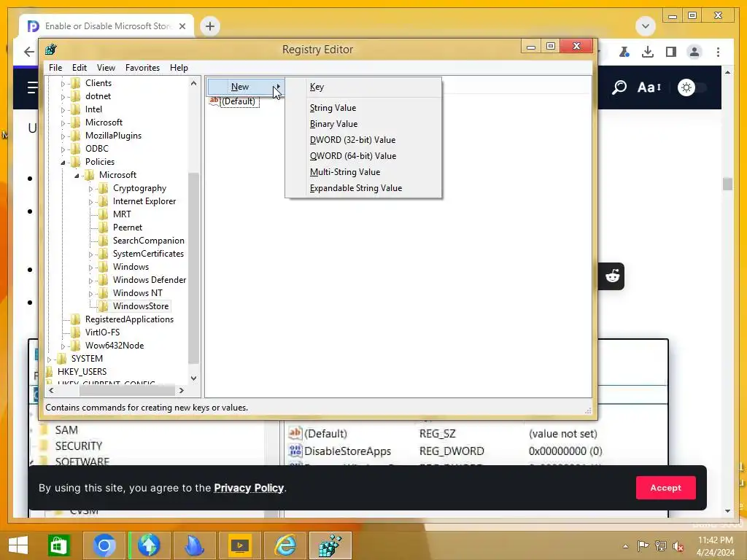Select the WindowsStore folder in tree
The image size is (747, 560).
click(x=141, y=306)
